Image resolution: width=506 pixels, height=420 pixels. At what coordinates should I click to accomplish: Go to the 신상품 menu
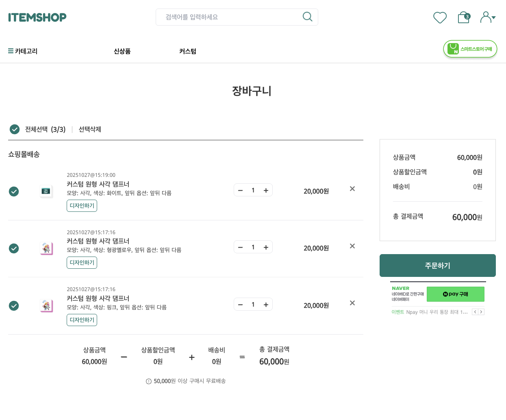[x=122, y=51]
